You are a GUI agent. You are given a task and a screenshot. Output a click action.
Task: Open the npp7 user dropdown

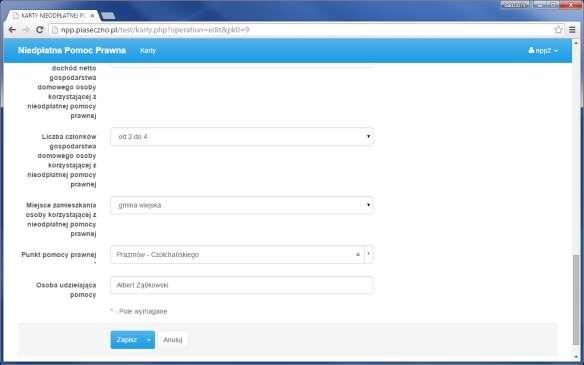(543, 51)
